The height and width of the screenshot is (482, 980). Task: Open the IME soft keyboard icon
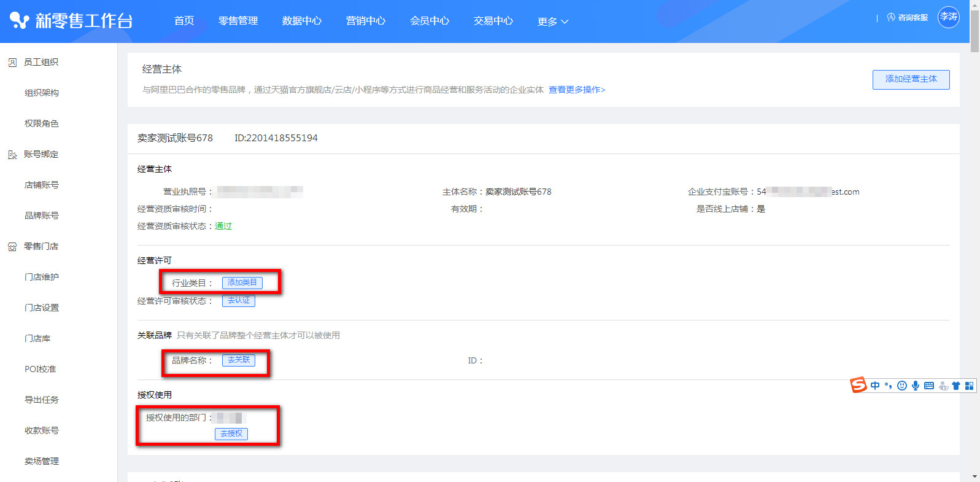coord(928,386)
